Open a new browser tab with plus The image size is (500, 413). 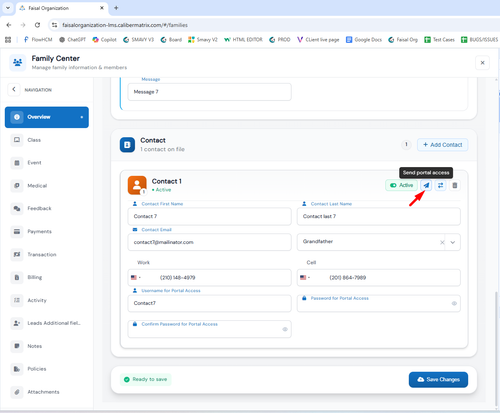pos(116,8)
